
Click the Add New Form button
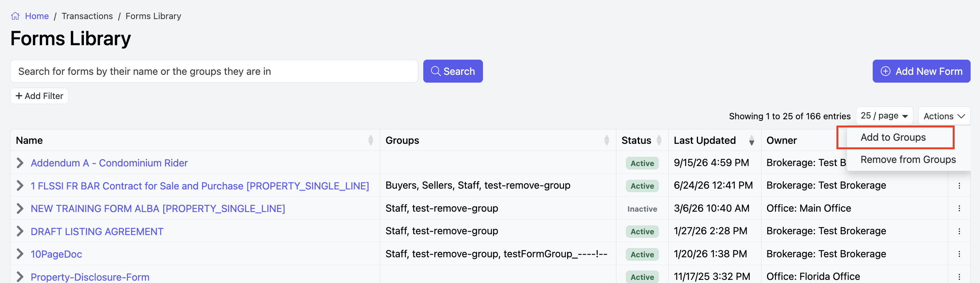921,71
